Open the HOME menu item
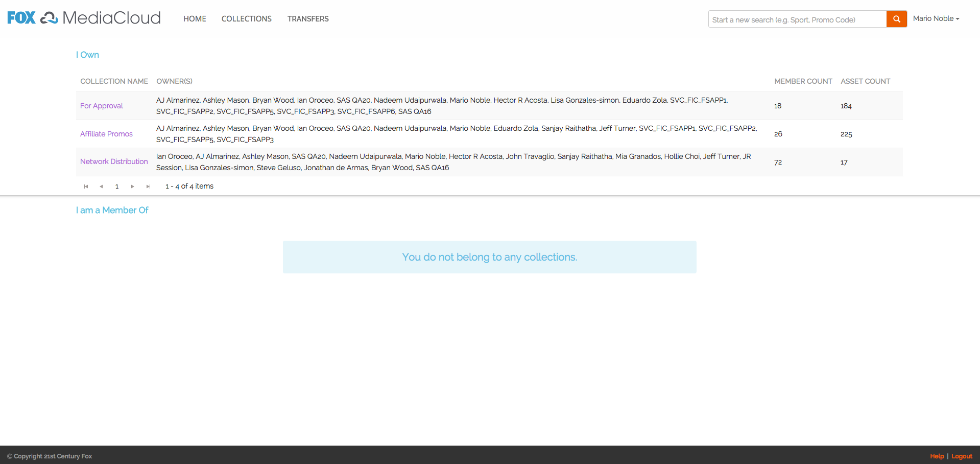Viewport: 980px width, 464px height. point(195,19)
